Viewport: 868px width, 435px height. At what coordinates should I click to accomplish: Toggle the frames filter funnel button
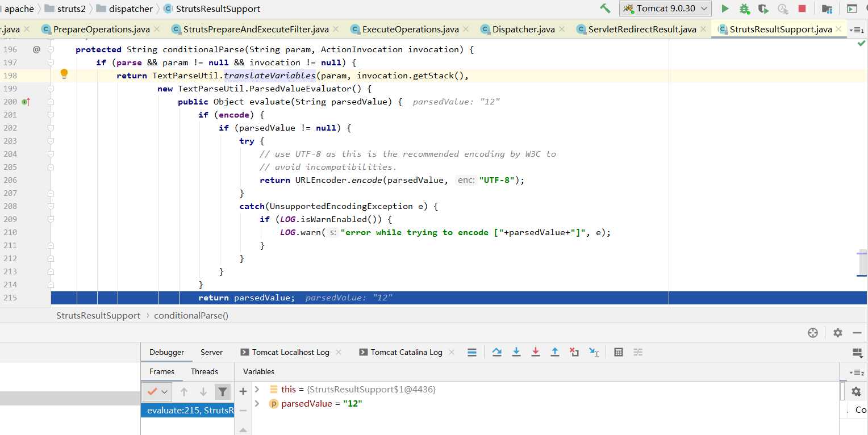click(x=223, y=391)
